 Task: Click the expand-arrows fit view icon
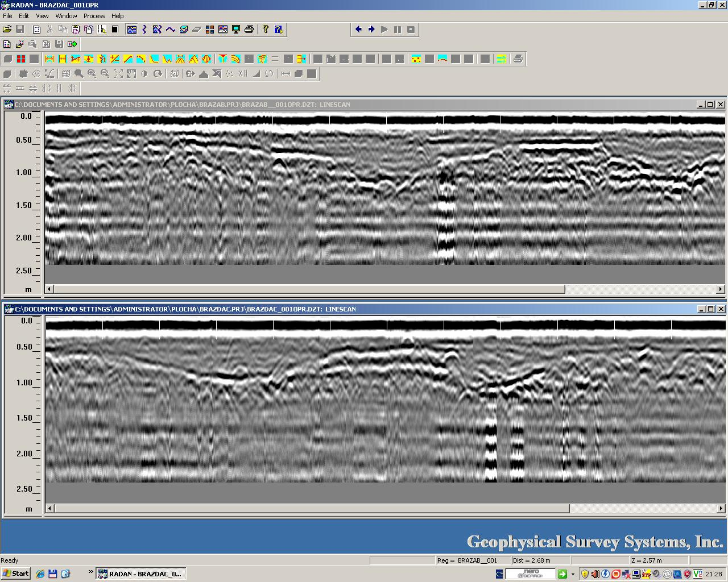point(118,73)
